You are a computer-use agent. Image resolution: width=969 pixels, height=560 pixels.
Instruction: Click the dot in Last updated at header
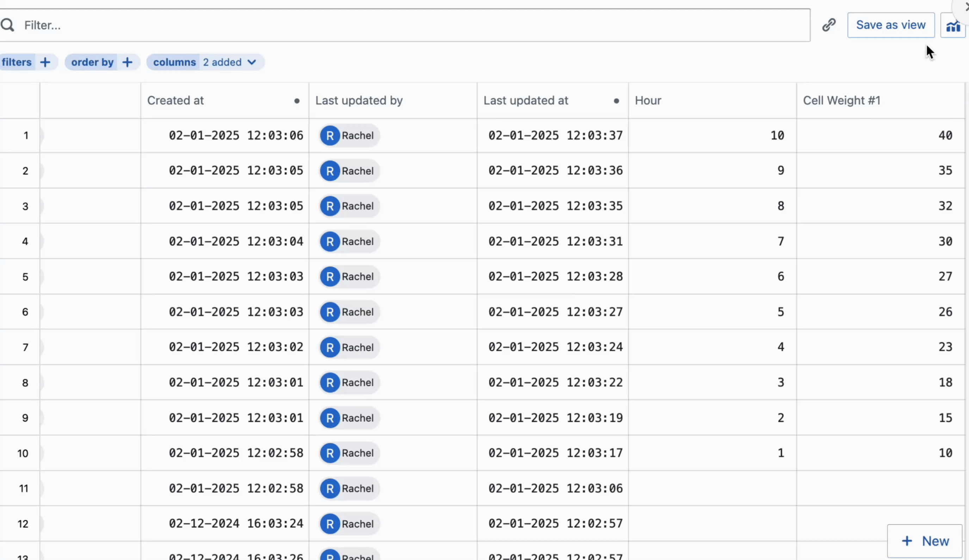pos(616,101)
